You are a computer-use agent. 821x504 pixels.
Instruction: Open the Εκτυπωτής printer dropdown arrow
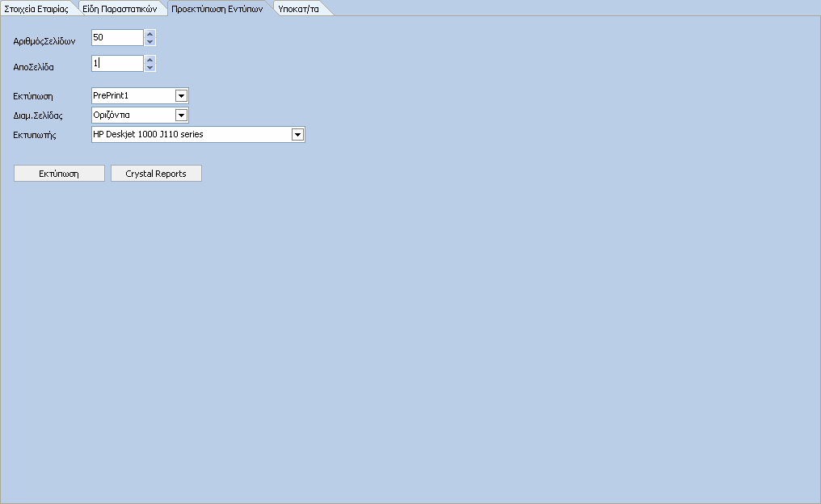click(297, 135)
